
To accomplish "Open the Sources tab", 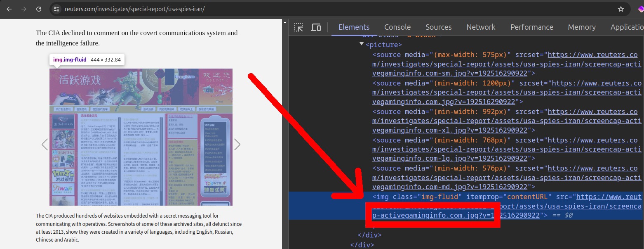I will (438, 27).
